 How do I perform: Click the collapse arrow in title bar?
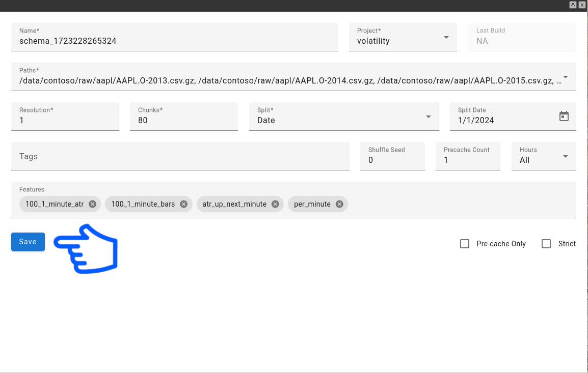click(x=573, y=5)
